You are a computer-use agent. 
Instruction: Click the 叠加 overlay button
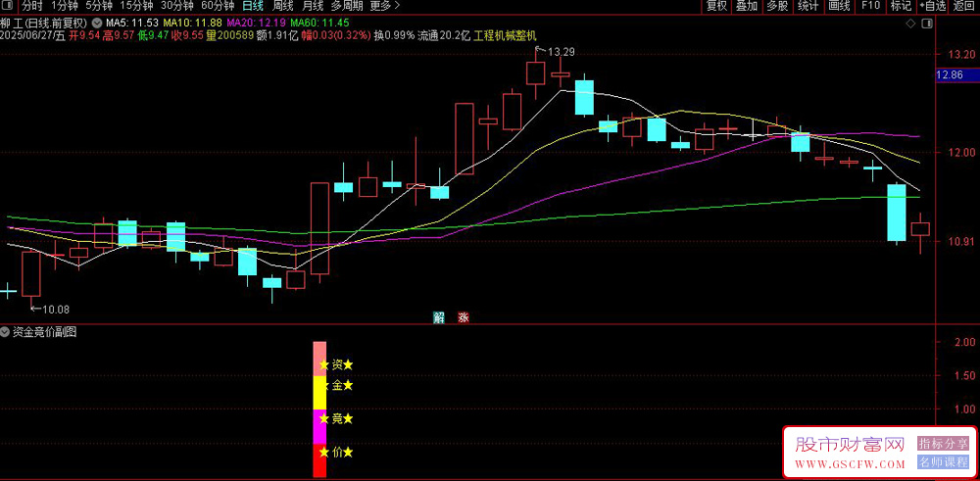click(x=747, y=6)
